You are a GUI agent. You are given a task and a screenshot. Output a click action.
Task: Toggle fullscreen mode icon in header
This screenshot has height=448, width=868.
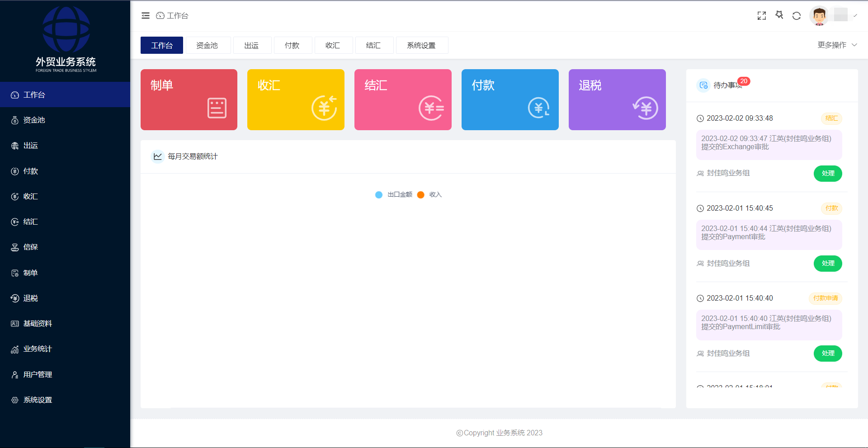click(x=762, y=16)
